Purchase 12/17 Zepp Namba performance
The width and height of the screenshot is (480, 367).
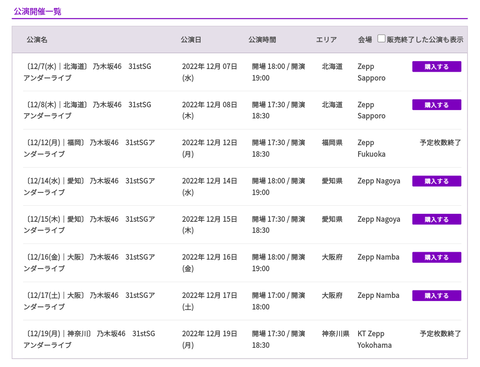click(437, 296)
